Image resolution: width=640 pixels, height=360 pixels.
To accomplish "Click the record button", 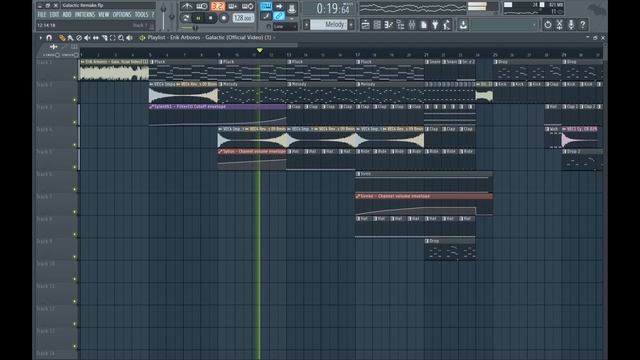I will point(223,18).
